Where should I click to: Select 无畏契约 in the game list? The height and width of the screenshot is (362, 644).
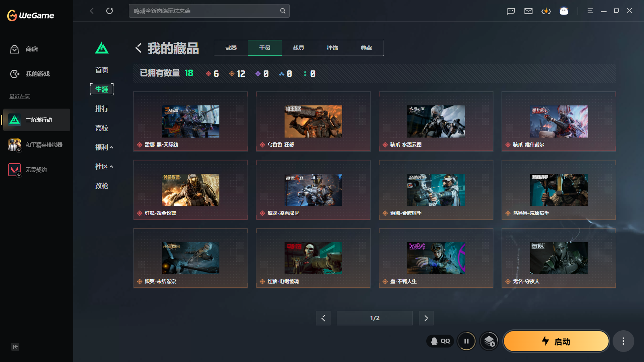coord(37,170)
